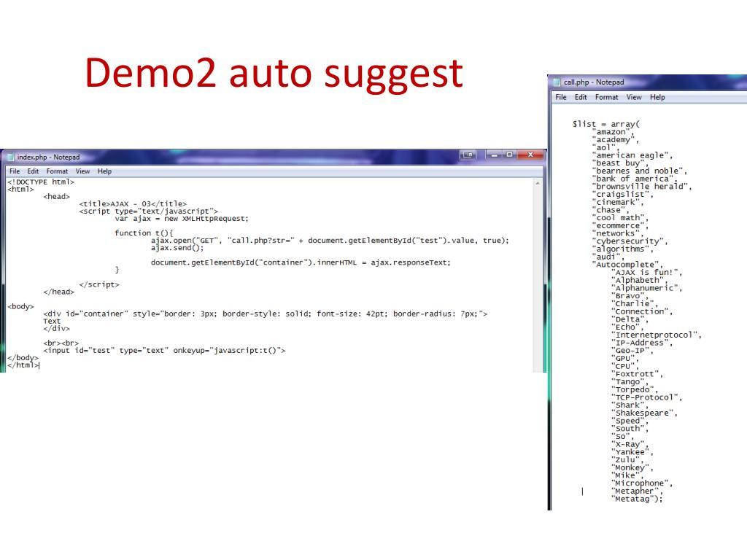Click the 'Text' line inside the div

(52, 321)
